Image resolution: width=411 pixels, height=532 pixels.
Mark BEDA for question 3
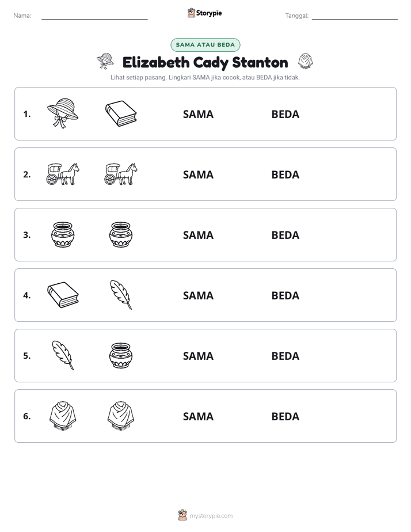pyautogui.click(x=285, y=235)
